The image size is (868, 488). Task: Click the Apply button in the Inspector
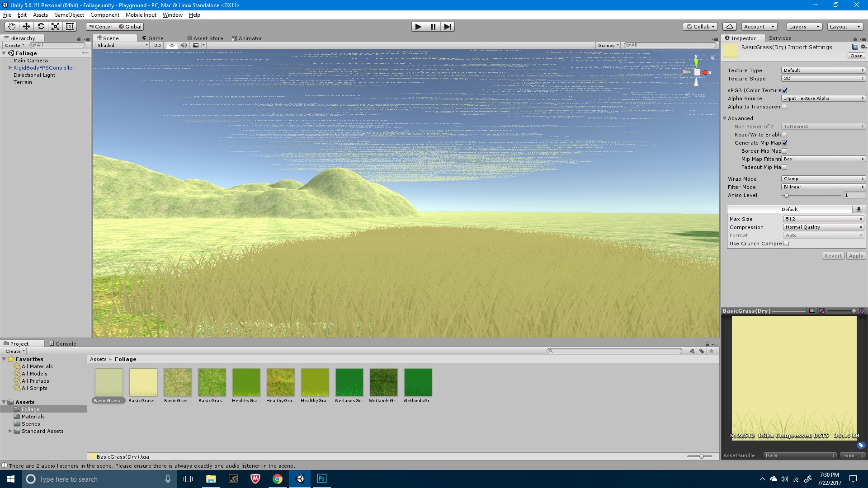tap(855, 255)
